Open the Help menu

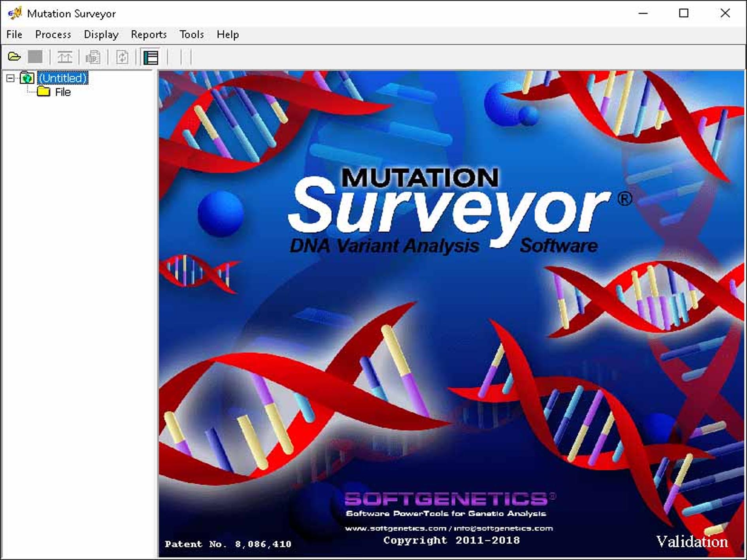228,35
